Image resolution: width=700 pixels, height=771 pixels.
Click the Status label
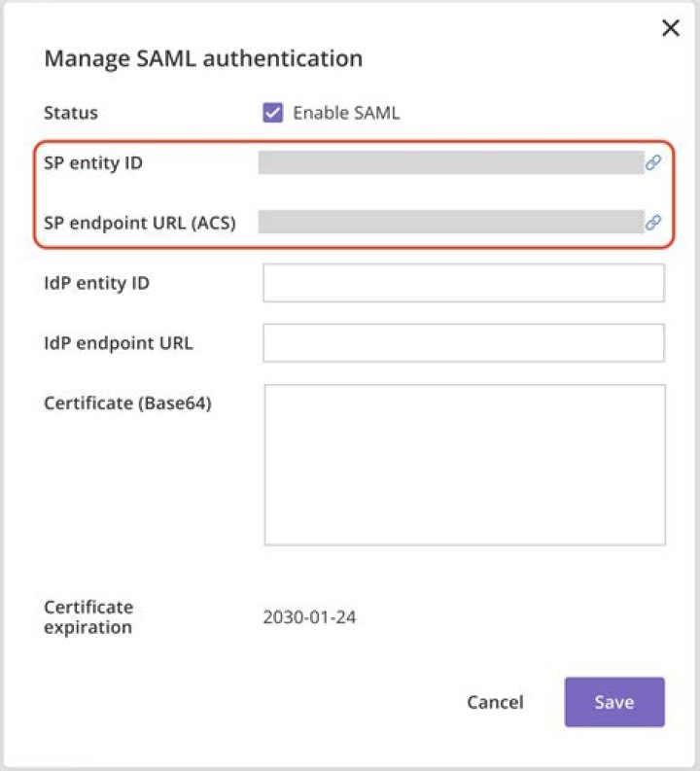tap(71, 113)
